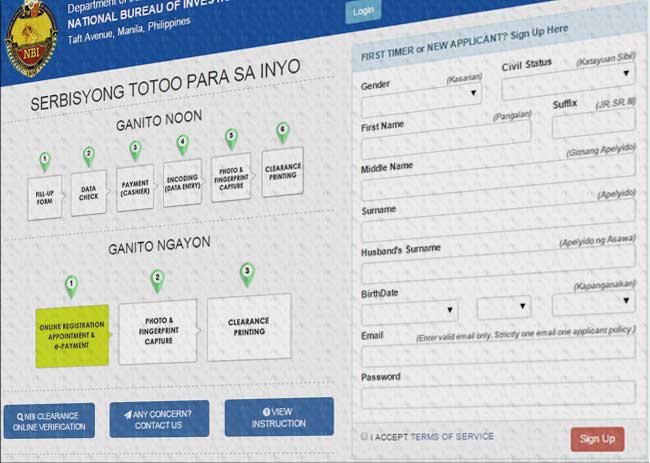This screenshot has height=463, width=650.
Task: Click the red Sign Up button
Action: coord(597,439)
